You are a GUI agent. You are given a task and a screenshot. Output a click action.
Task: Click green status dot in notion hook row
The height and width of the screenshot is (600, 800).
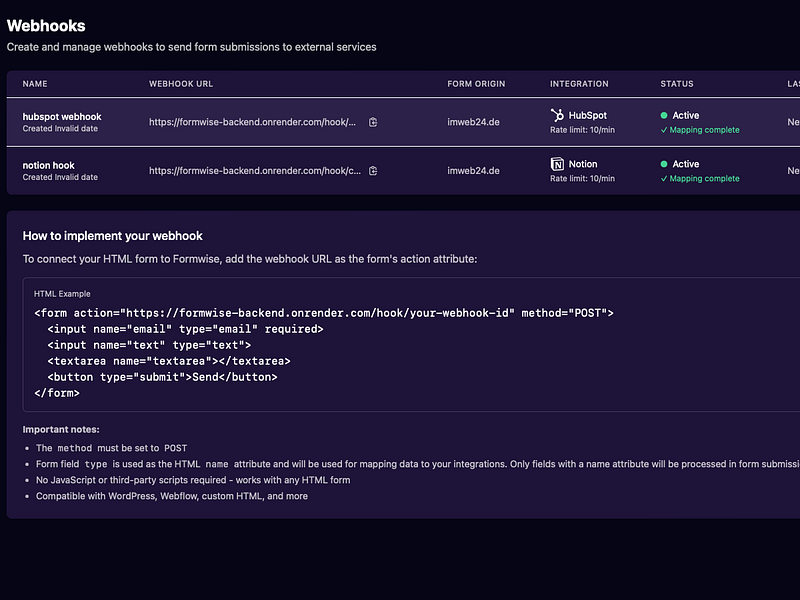[664, 164]
